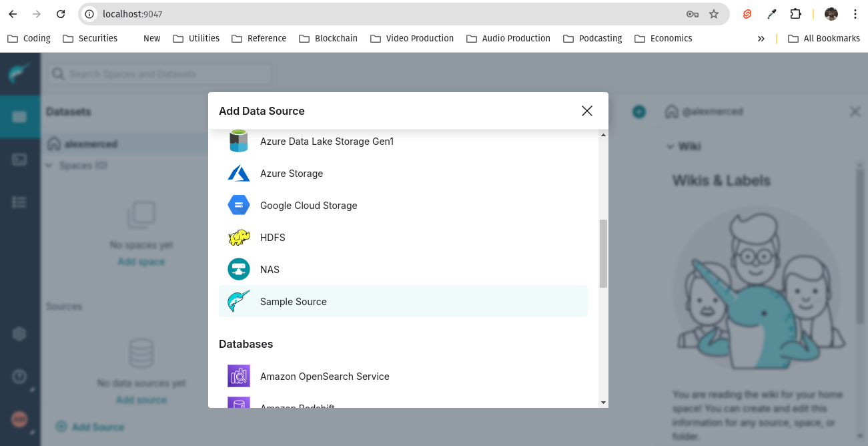Click the dialog's vertical scrollbar thumb

[603, 254]
